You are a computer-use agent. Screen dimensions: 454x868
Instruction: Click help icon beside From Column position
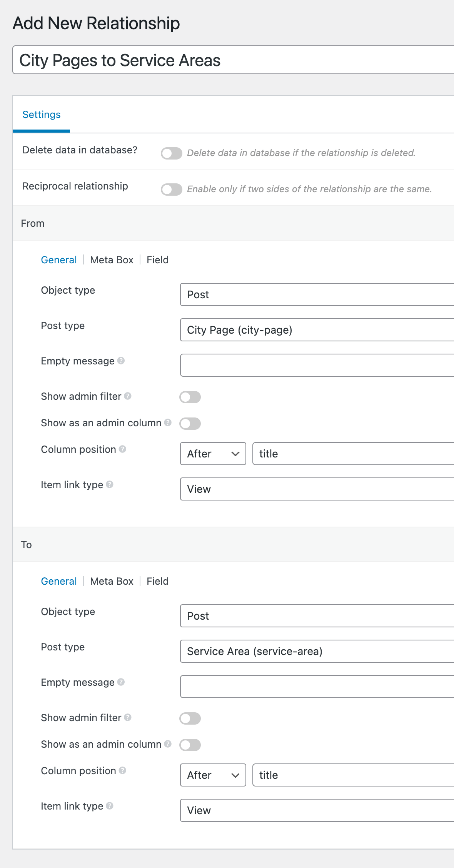coord(122,449)
